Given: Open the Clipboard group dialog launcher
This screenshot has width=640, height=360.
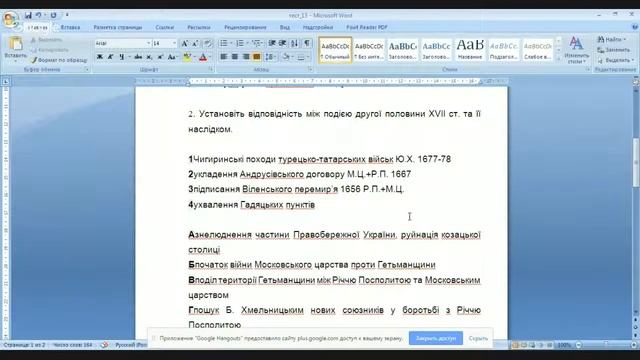Looking at the screenshot, I should [x=87, y=70].
